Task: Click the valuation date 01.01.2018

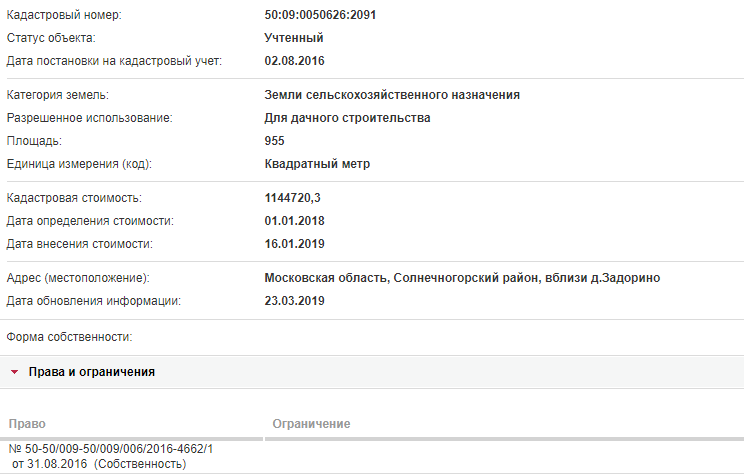Action: [294, 221]
